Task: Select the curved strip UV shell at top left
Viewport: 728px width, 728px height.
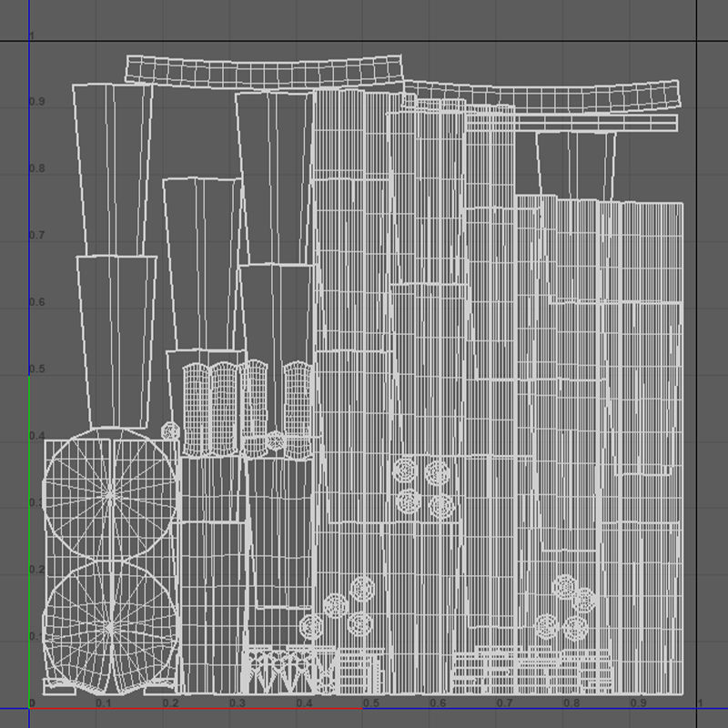Action: (x=264, y=72)
